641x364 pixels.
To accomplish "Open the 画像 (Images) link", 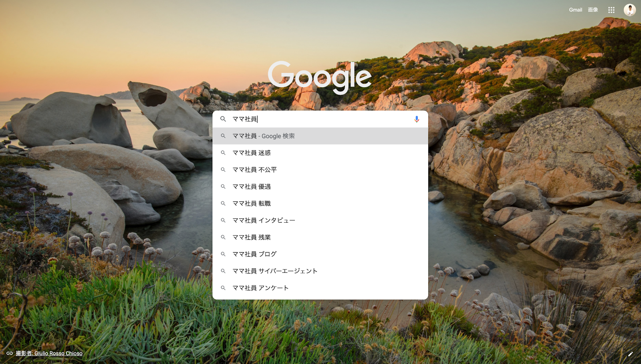I will click(x=593, y=10).
